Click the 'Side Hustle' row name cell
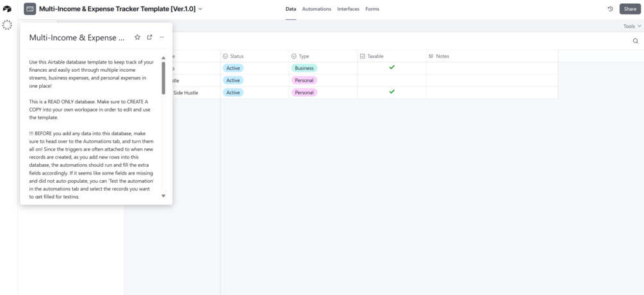 196,92
